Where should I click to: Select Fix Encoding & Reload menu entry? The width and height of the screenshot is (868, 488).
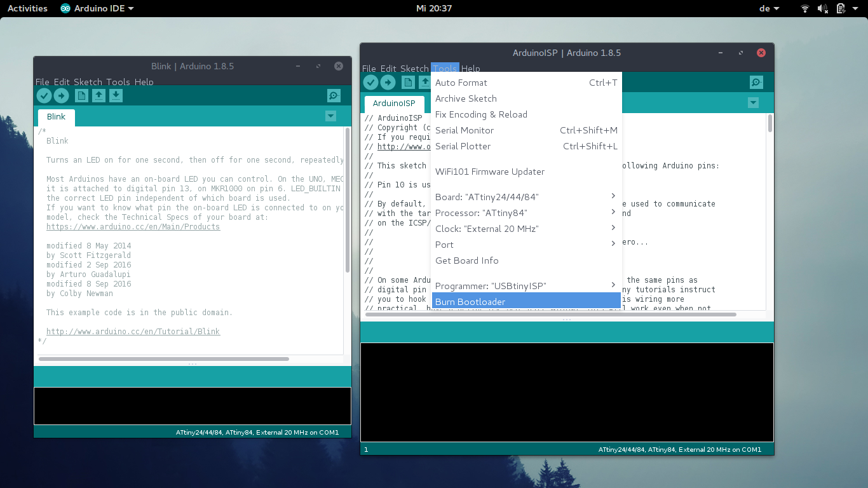[x=526, y=114]
